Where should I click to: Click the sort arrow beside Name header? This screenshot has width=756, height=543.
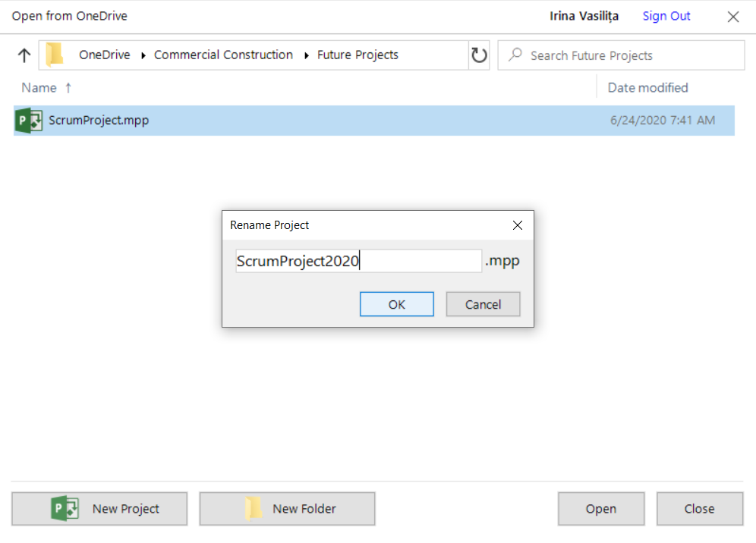click(68, 88)
